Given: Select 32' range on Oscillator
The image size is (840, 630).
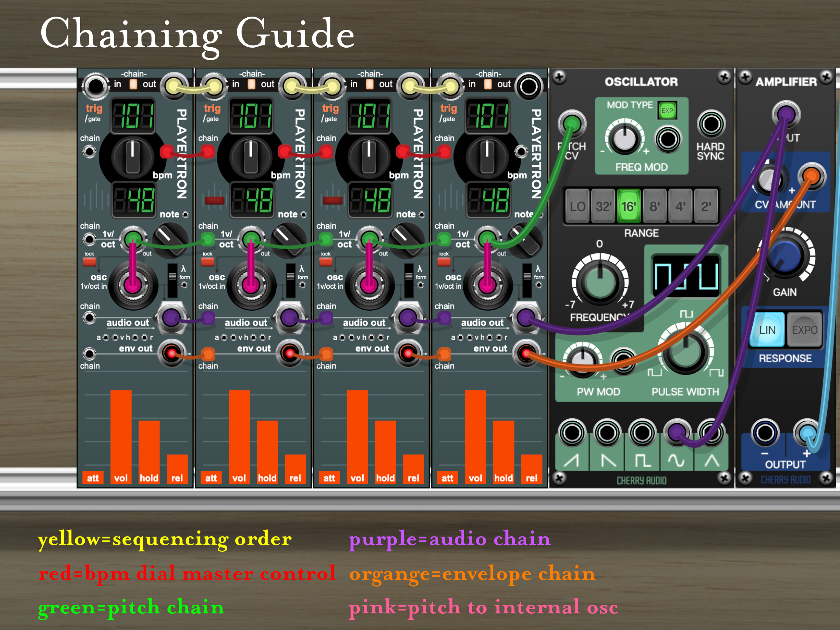Looking at the screenshot, I should point(603,206).
